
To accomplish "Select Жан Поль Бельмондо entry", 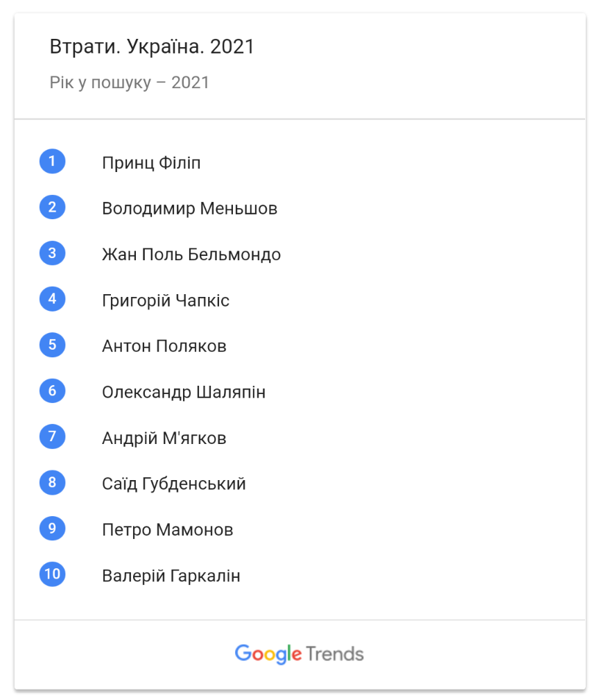I will click(x=191, y=255).
